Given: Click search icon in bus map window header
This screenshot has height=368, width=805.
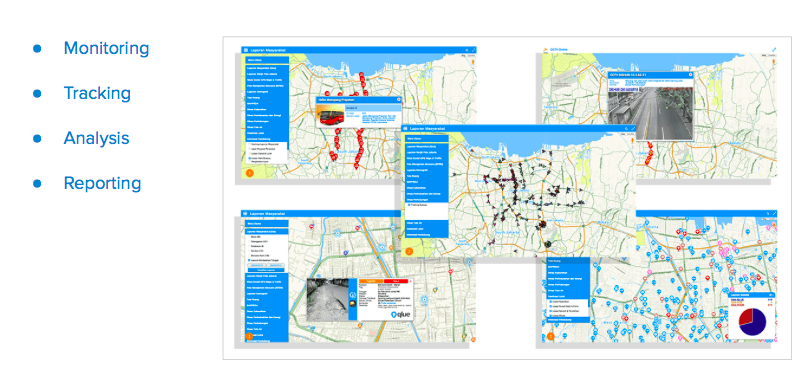Looking at the screenshot, I should coord(466,50).
